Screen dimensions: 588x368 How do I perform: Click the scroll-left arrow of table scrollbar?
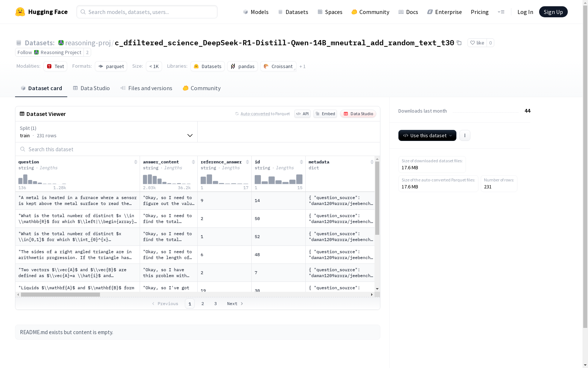(x=18, y=294)
